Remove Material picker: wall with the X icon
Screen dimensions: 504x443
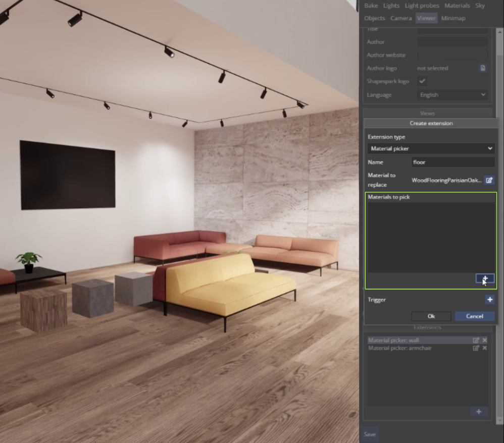pos(484,340)
